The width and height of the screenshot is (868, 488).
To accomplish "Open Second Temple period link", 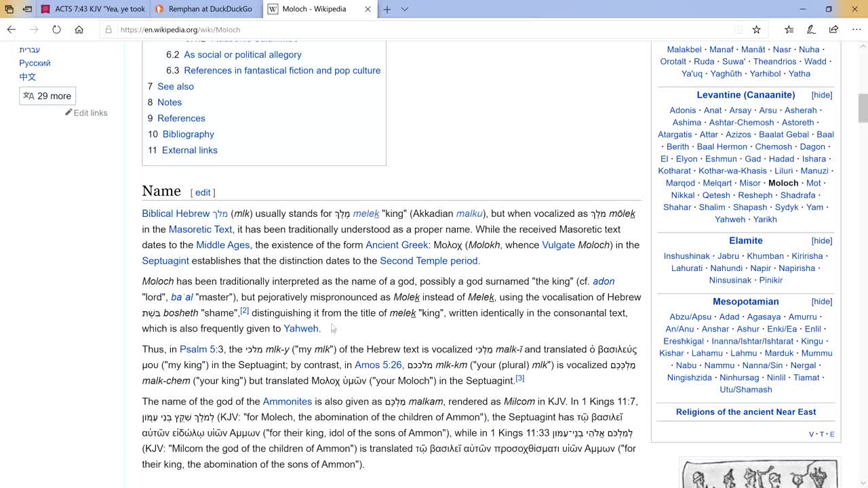I will pos(429,260).
